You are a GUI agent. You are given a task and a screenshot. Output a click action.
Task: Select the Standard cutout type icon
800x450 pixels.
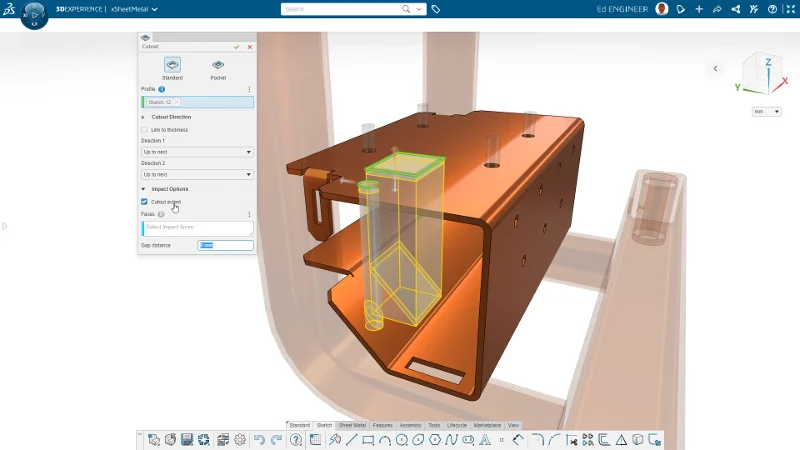coord(172,65)
